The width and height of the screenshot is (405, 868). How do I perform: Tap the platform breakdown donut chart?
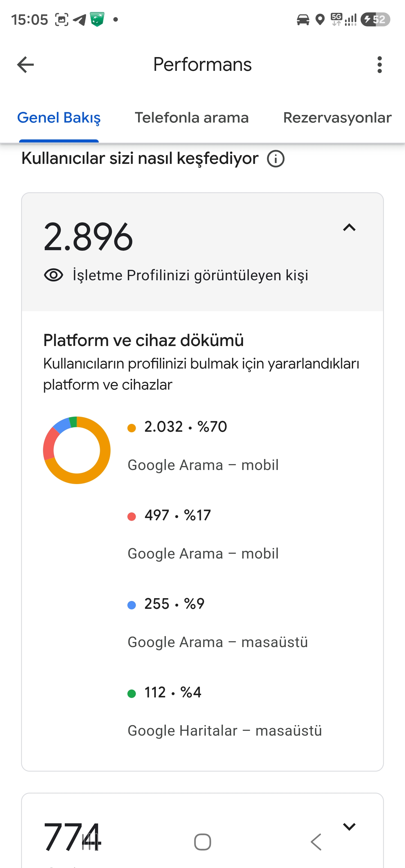76,450
